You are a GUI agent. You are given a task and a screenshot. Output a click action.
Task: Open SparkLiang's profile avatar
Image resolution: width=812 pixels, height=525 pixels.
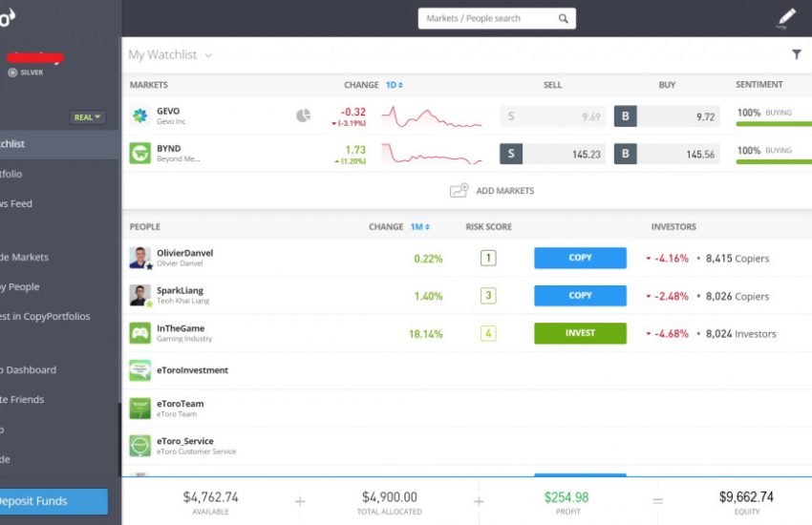139,295
